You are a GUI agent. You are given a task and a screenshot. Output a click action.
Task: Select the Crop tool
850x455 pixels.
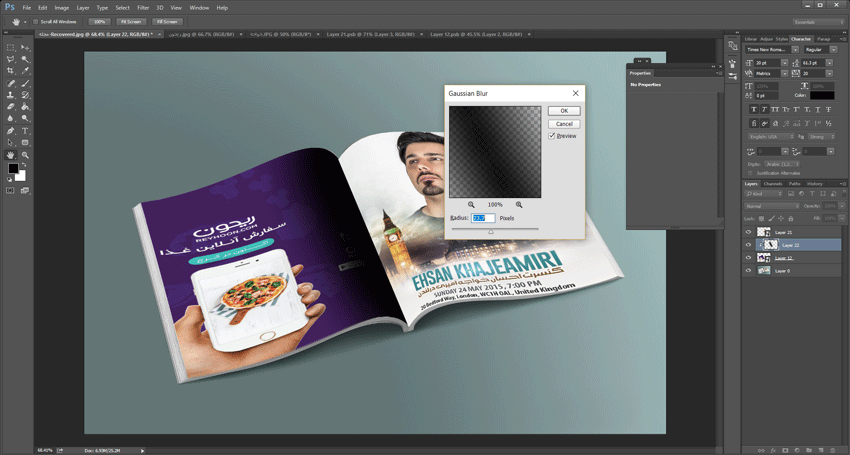coord(10,71)
